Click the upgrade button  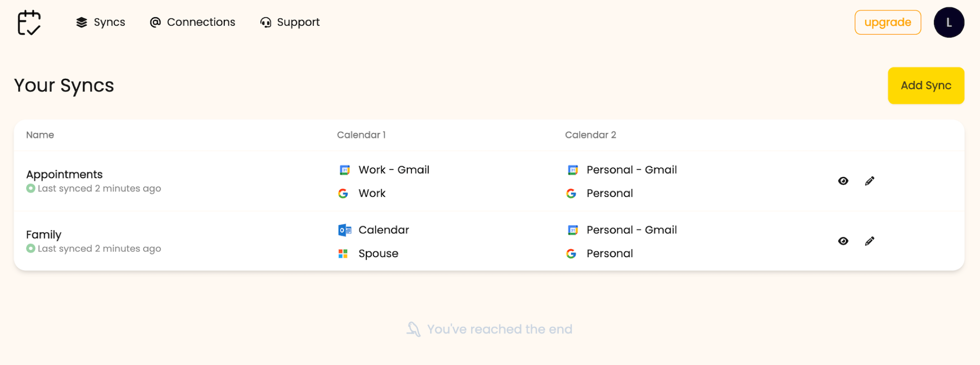point(887,22)
